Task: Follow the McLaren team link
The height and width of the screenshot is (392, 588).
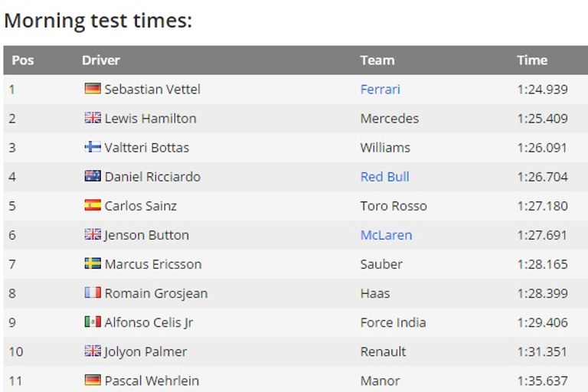Action: click(386, 234)
